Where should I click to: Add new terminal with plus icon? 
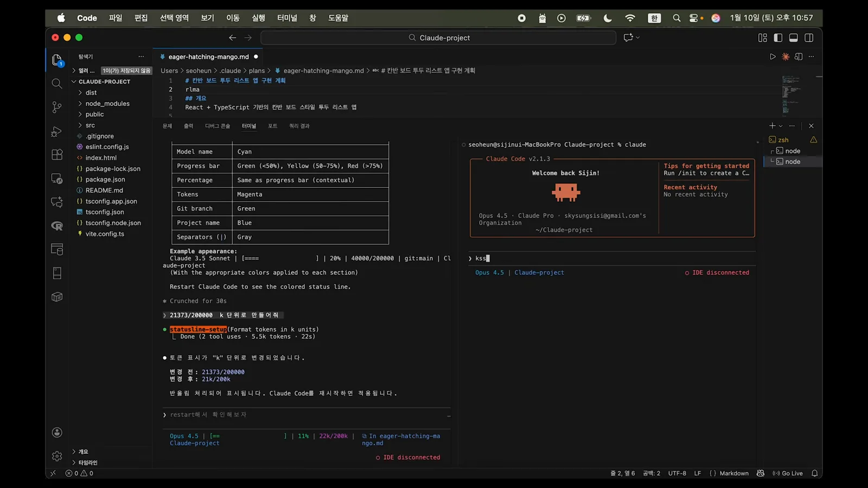coord(772,126)
